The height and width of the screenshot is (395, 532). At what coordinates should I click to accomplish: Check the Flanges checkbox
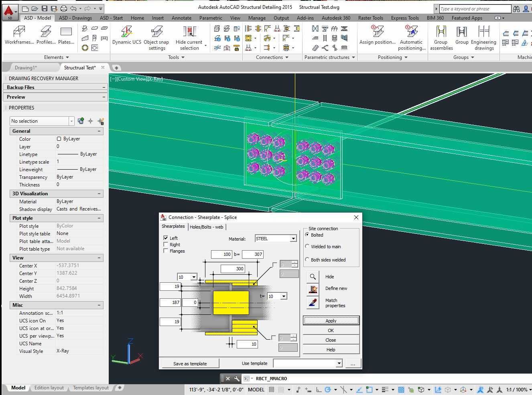(166, 251)
